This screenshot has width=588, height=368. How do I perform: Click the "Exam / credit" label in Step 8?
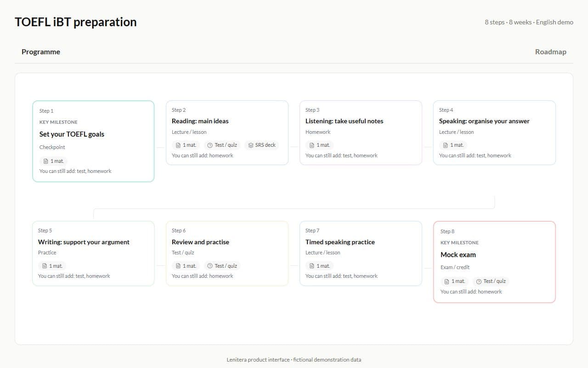click(x=455, y=267)
